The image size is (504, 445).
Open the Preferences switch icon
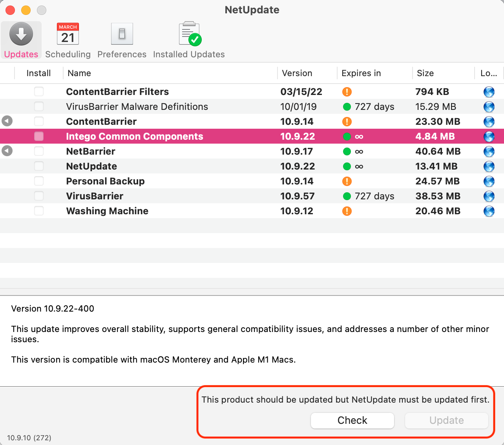pos(122,34)
